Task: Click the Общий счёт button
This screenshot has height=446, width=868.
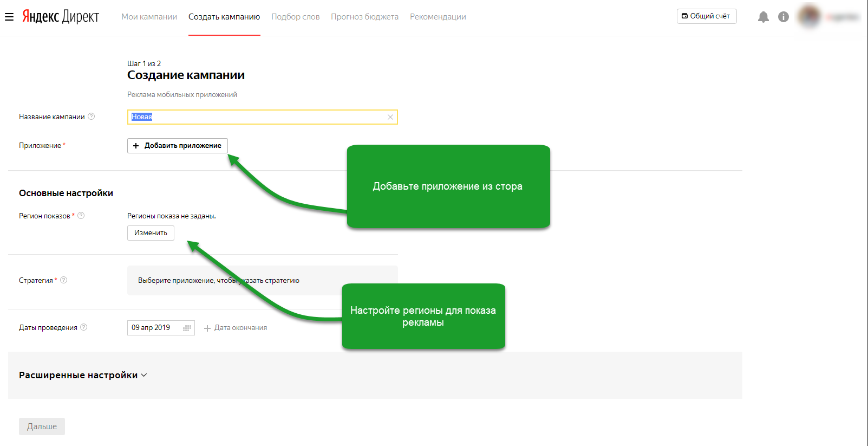Action: point(706,16)
